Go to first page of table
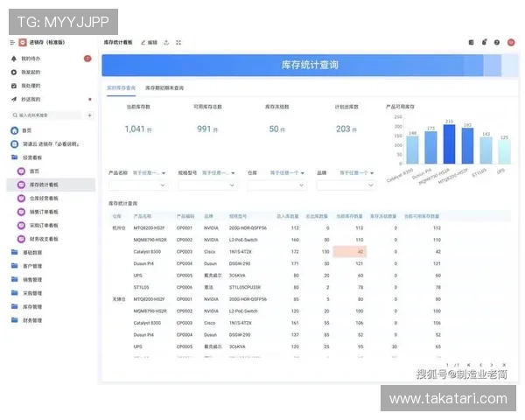 [469, 365]
